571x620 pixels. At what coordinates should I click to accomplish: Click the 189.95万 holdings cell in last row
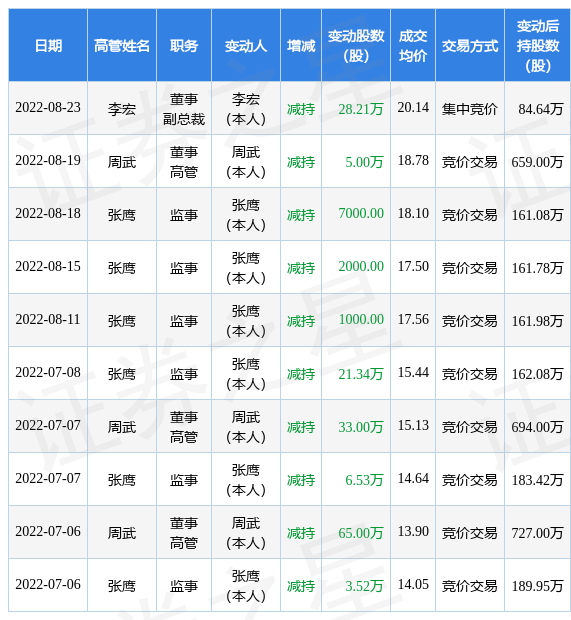click(537, 586)
